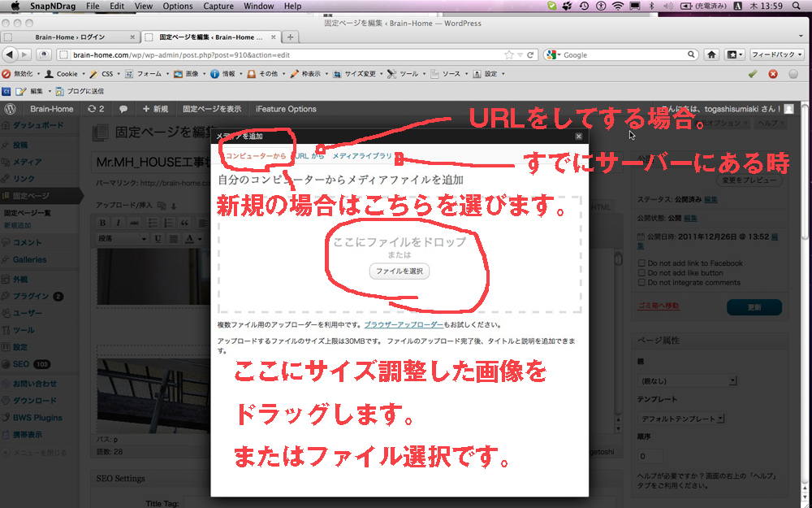Close the メディアを追加 dialog
The image size is (812, 508).
pos(578,136)
